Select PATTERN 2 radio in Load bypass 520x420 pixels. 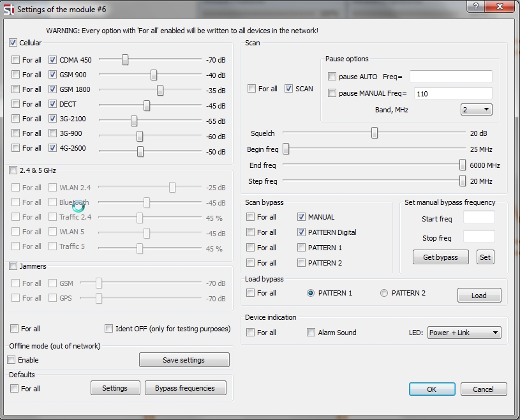tap(384, 293)
